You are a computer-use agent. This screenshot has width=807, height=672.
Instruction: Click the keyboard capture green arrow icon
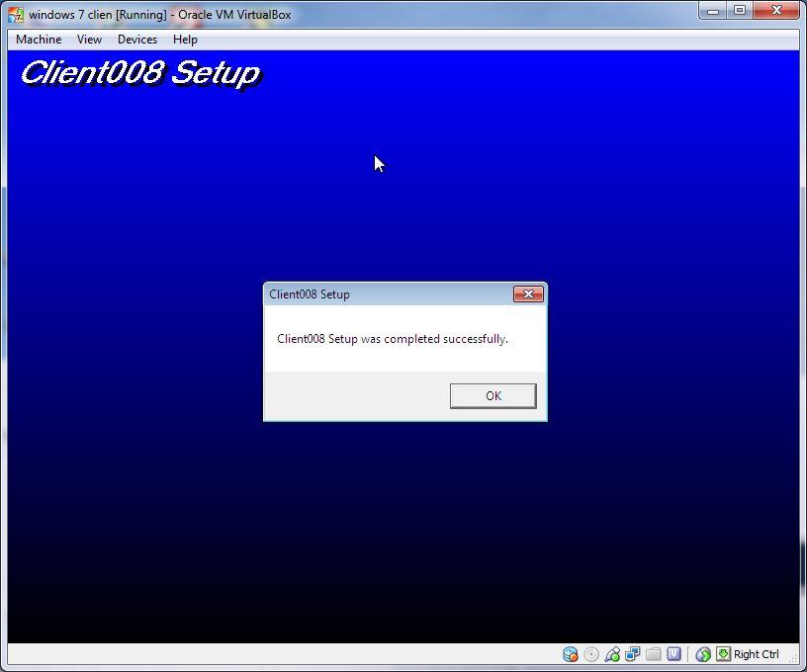(x=723, y=654)
